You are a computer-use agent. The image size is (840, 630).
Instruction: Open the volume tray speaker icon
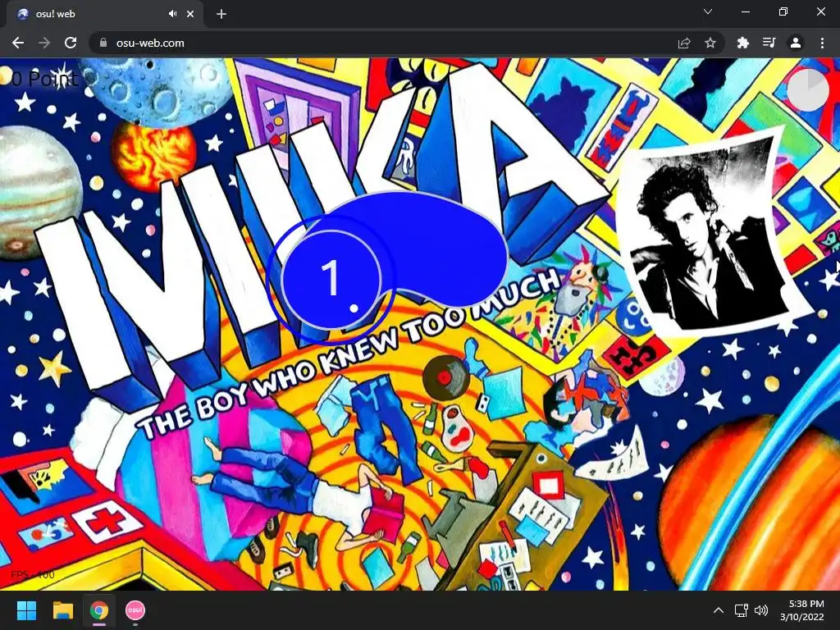click(760, 610)
